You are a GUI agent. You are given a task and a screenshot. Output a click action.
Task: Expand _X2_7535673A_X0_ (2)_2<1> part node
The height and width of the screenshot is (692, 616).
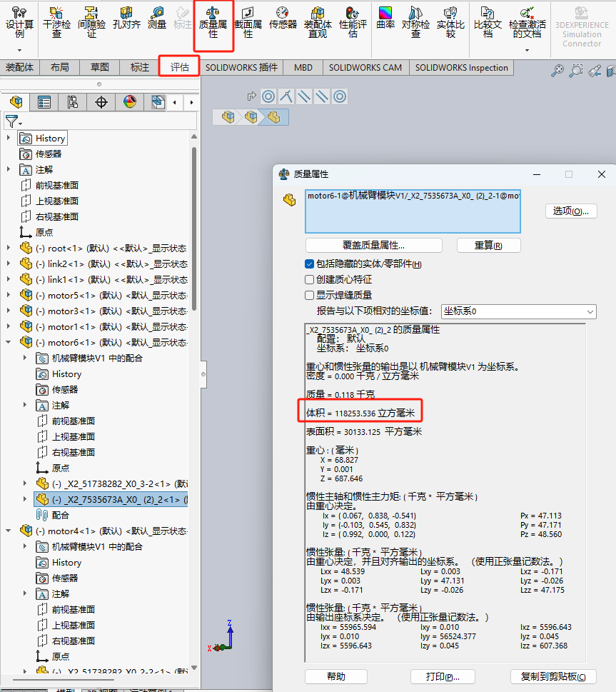click(25, 499)
